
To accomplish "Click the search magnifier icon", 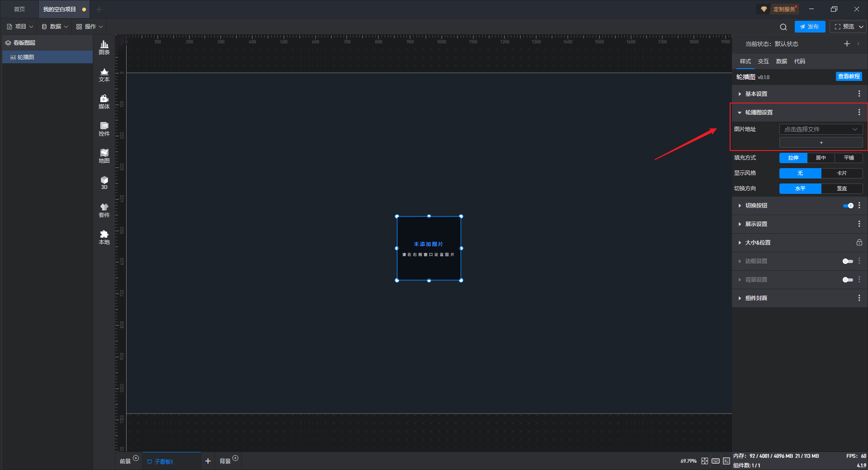I will (x=783, y=27).
